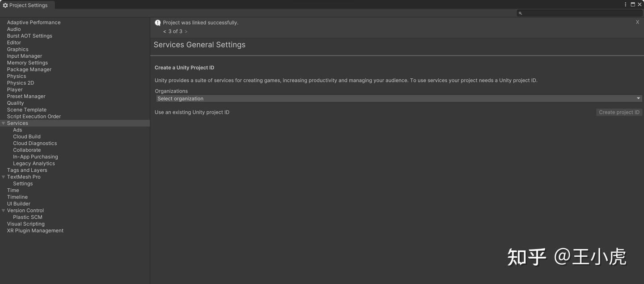
Task: Dismiss the project linked notification
Action: tap(637, 22)
